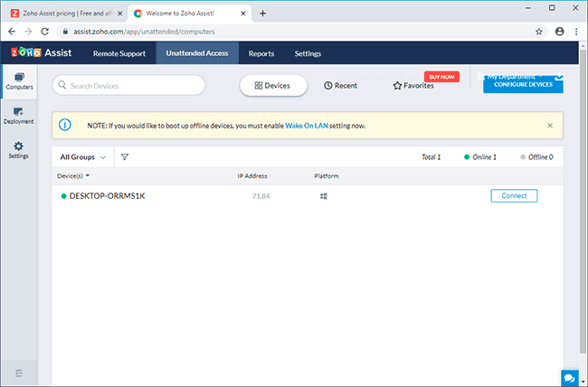Open the Remote Support tab
This screenshot has width=588, height=387.
point(119,53)
